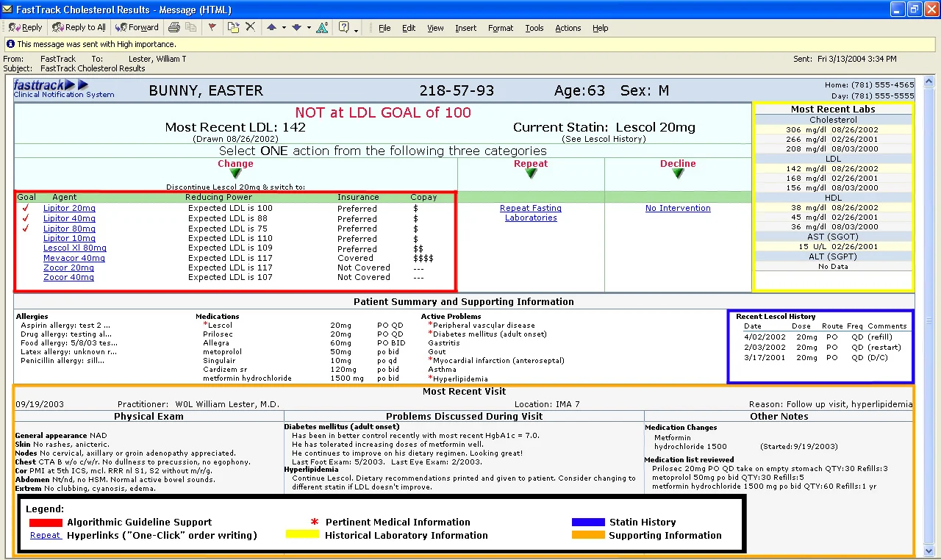Select Lipitor 80mg link
This screenshot has height=560, width=941.
(69, 229)
